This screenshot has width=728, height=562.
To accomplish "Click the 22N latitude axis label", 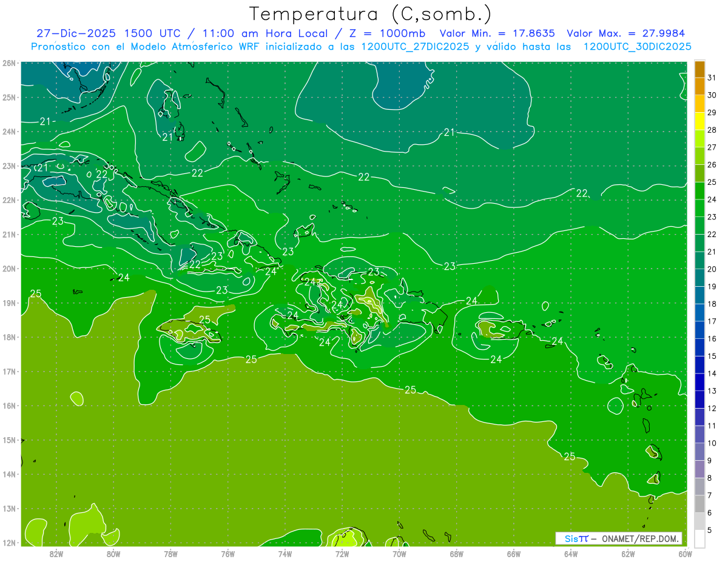I will click(8, 200).
